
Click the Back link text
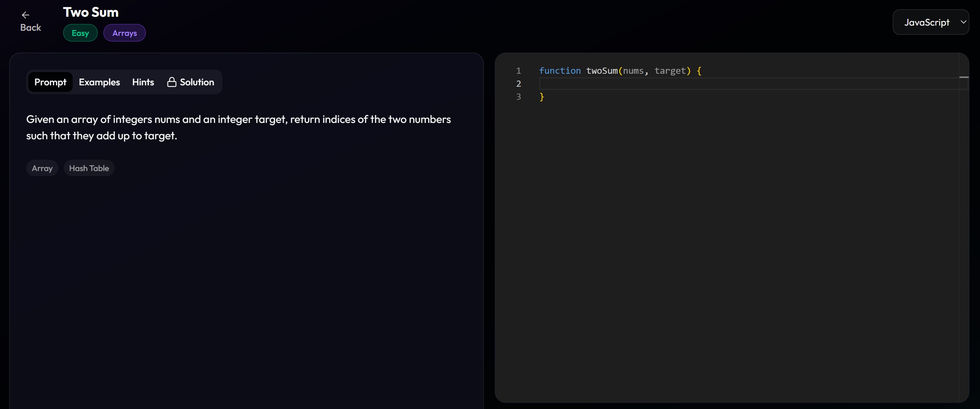coord(30,27)
